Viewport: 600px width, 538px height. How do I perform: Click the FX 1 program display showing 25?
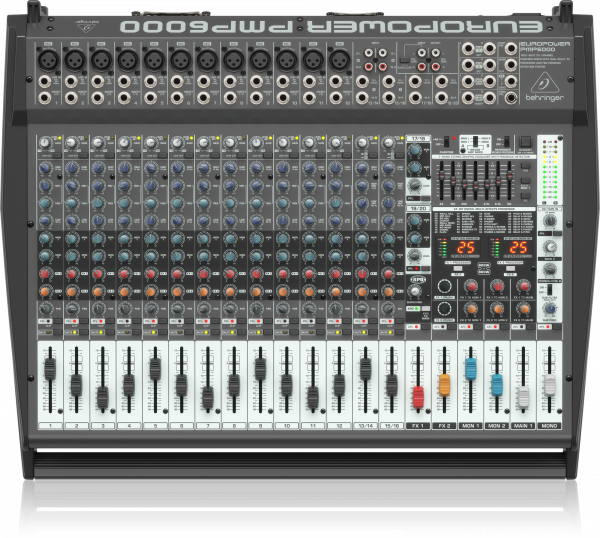(466, 247)
